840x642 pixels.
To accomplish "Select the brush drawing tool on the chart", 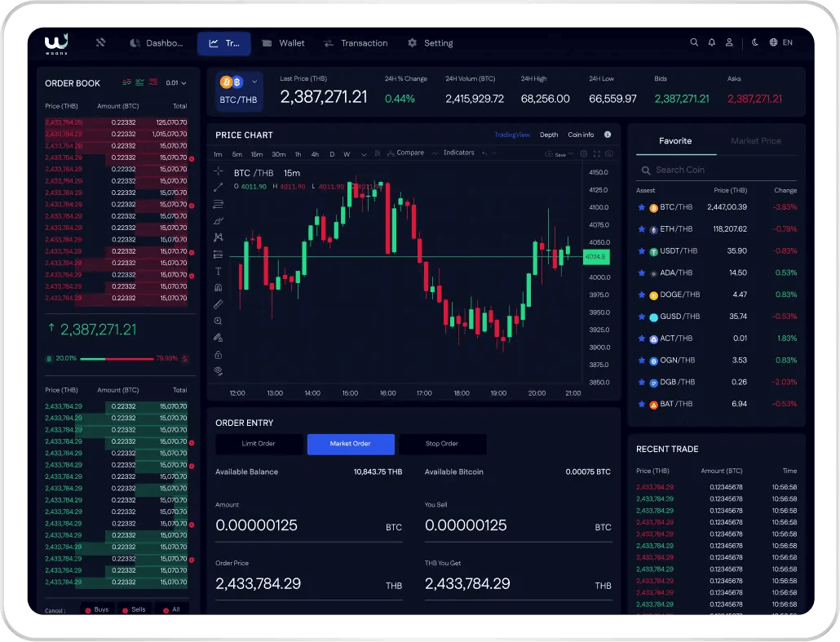I will click(218, 221).
